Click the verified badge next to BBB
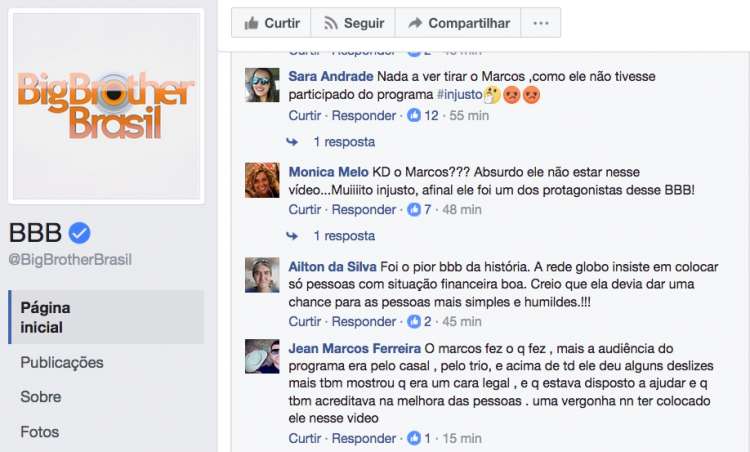The width and height of the screenshot is (750, 452). (79, 233)
